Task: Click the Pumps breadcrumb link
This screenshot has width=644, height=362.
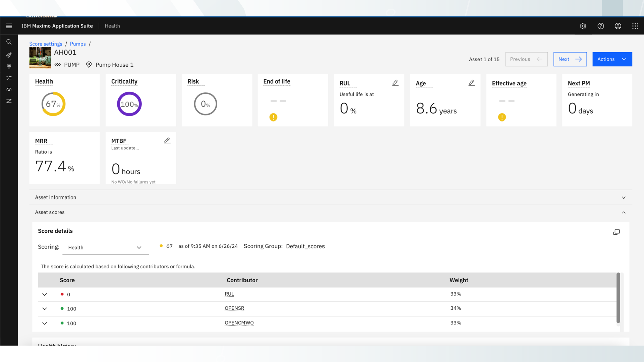Action: click(78, 44)
